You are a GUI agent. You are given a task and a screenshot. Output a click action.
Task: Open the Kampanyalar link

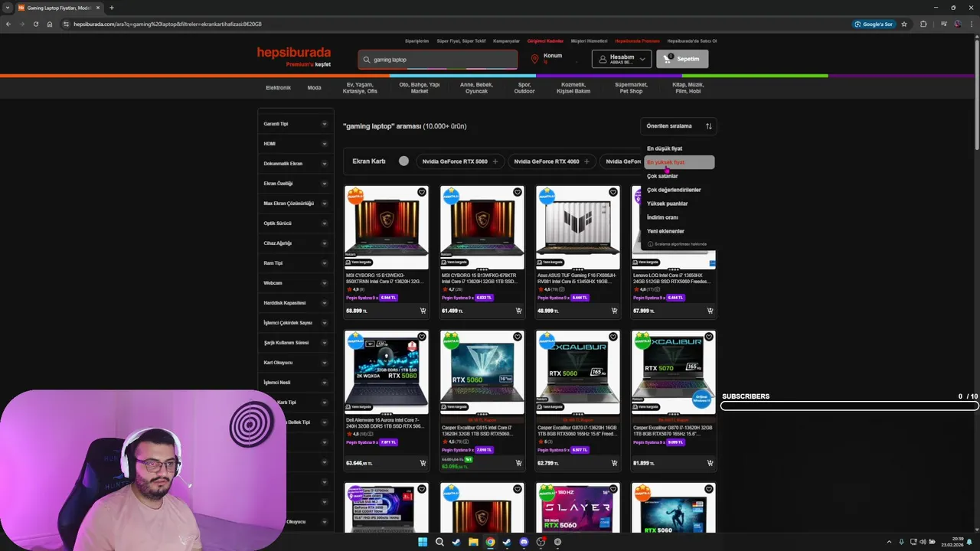[x=506, y=41]
